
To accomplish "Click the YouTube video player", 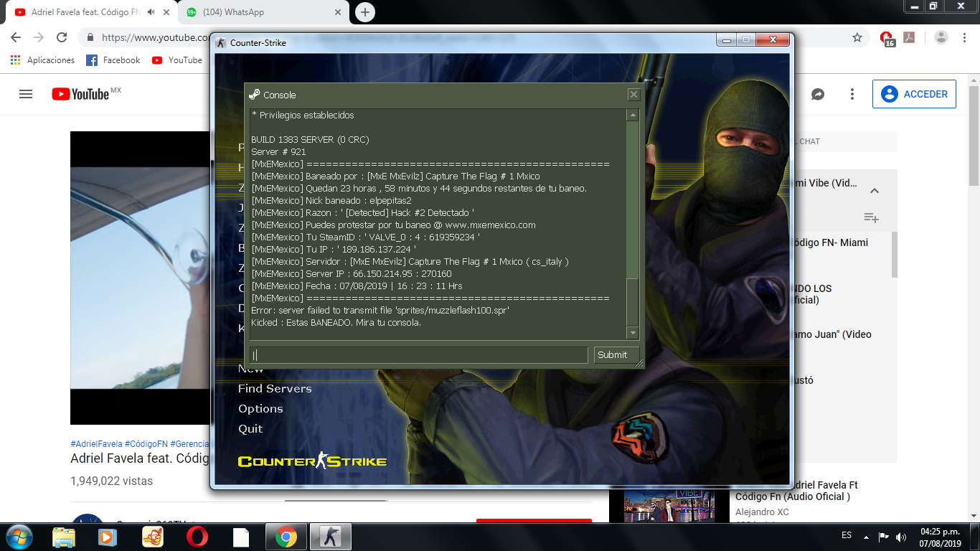I will click(x=141, y=278).
